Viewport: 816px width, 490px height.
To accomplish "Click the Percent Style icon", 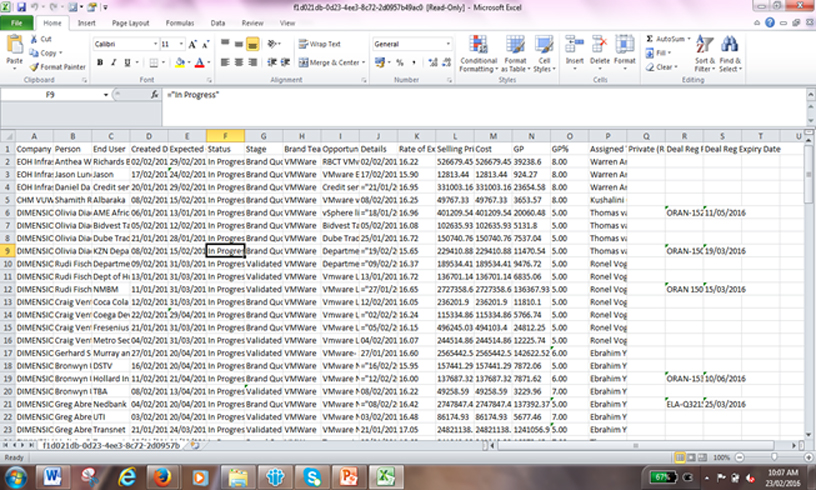I will point(400,62).
